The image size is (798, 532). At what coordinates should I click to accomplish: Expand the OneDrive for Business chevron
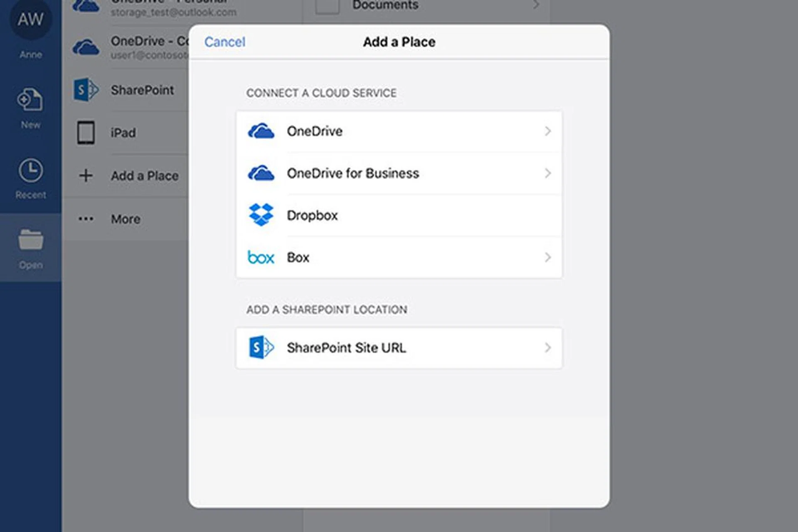point(547,173)
